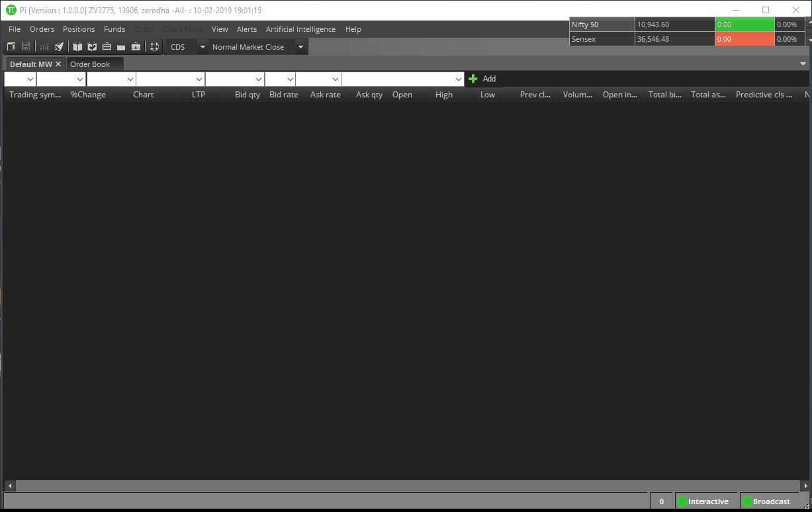Open the View menu
This screenshot has height=512, width=812.
(220, 29)
